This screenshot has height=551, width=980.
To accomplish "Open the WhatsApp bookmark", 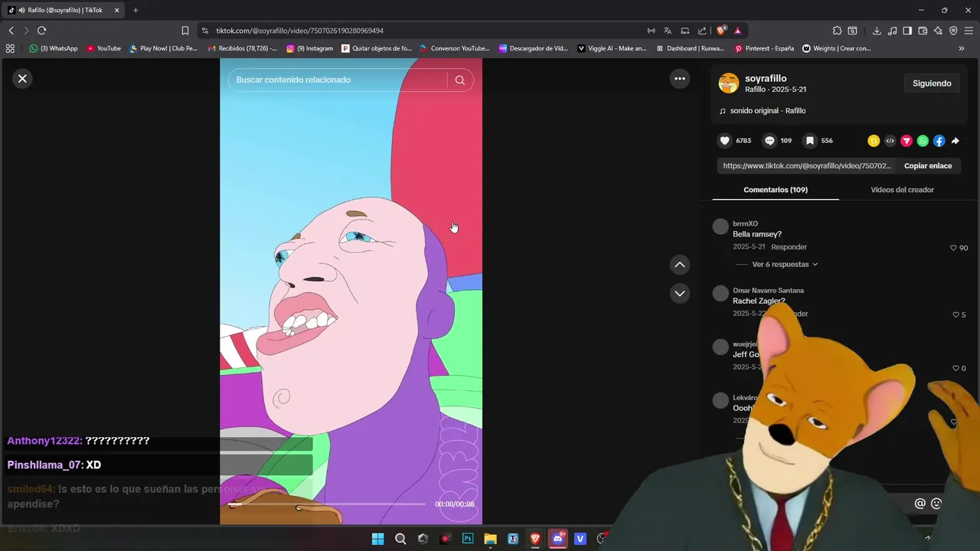I will point(54,48).
